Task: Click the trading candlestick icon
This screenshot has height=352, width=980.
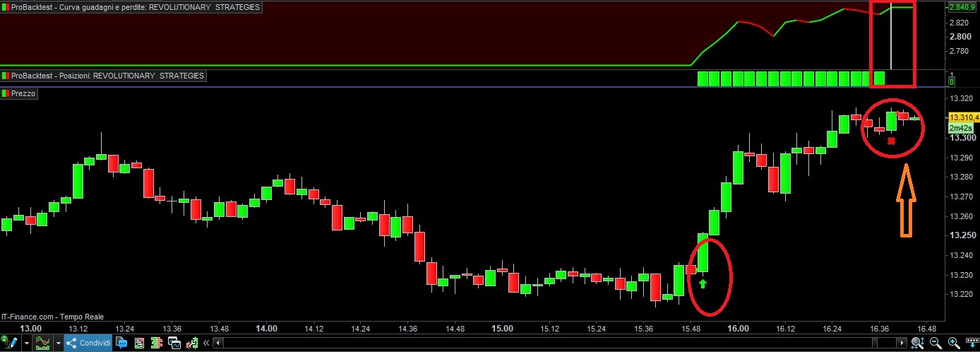Action: 192,343
